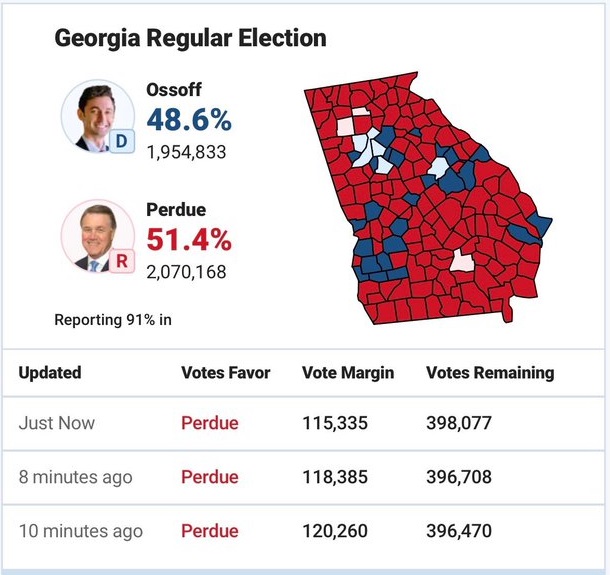This screenshot has height=575, width=610.
Task: Click Perdue's 51.4% vote share
Action: 189,241
